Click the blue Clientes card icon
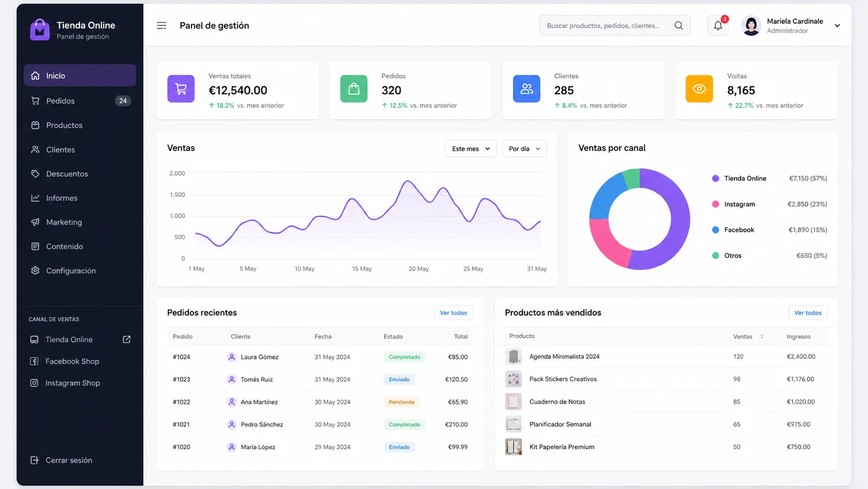 [x=526, y=89]
